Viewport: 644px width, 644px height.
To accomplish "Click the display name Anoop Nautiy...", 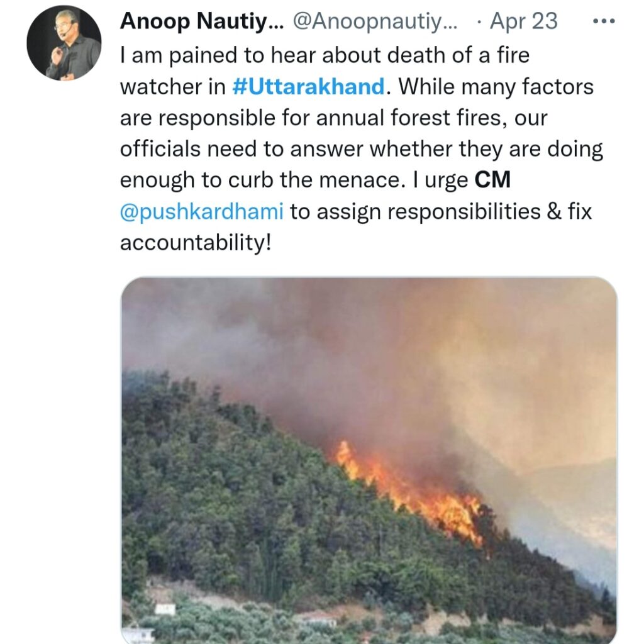I will pyautogui.click(x=202, y=21).
